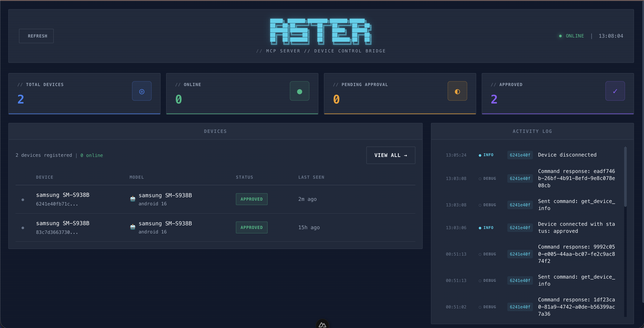Click the MODEL column header

point(136,177)
